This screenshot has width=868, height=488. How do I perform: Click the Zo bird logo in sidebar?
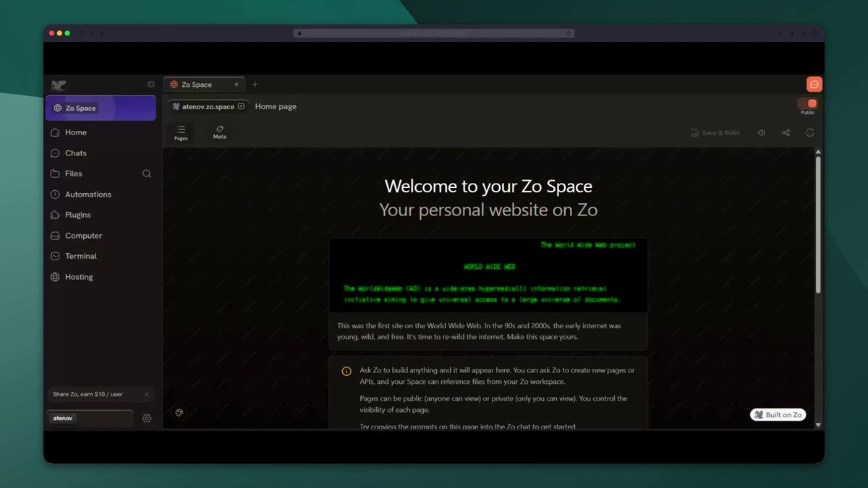(59, 85)
